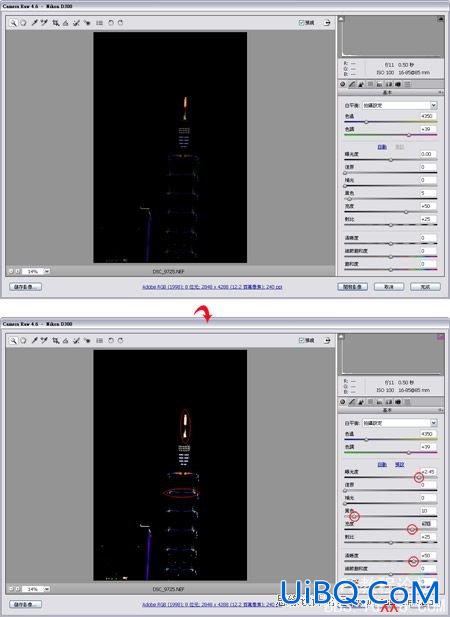
Task: Toggle the Preview checkbox in the upper window
Action: click(x=301, y=23)
